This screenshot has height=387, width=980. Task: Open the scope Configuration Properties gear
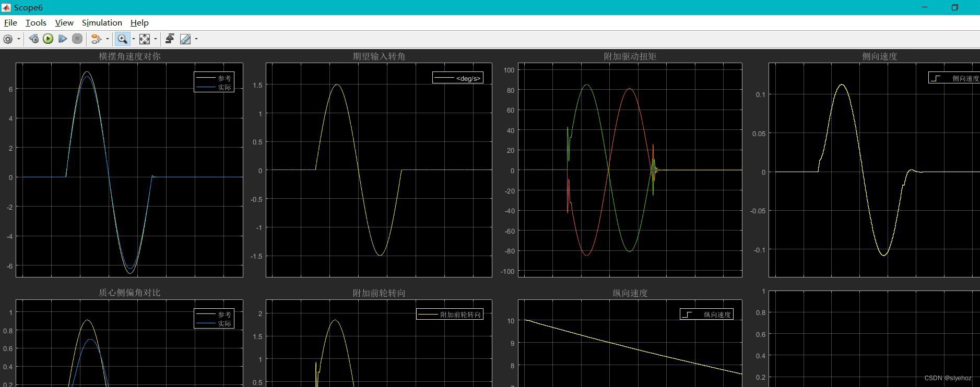coord(8,39)
